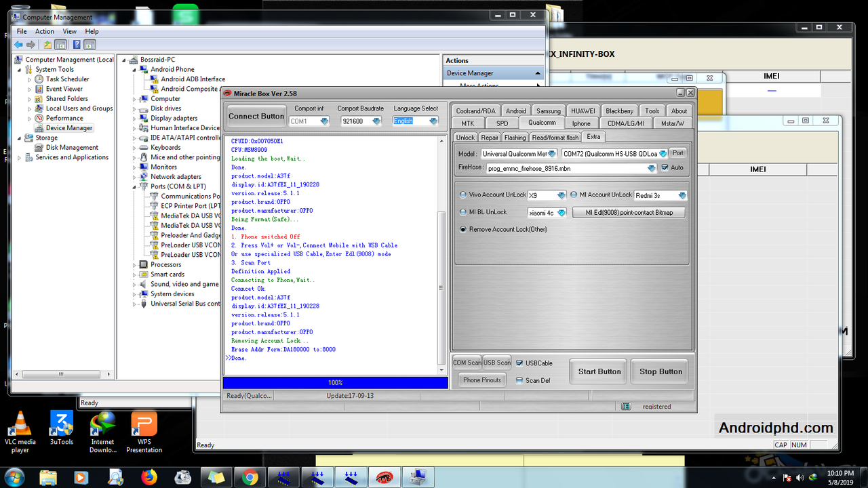Collapse the Android Phone device node
The width and height of the screenshot is (868, 488).
pyautogui.click(x=134, y=69)
